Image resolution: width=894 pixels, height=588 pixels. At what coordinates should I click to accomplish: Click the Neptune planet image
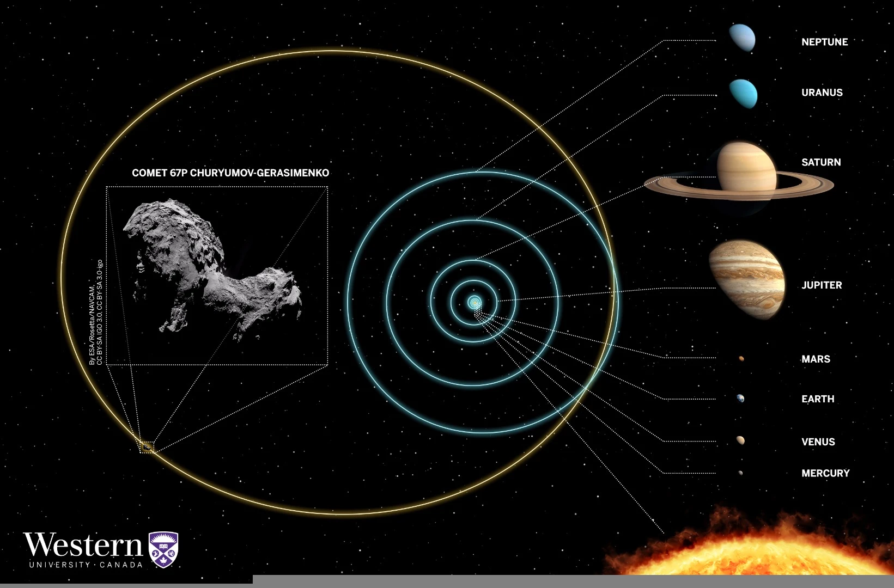743,38
